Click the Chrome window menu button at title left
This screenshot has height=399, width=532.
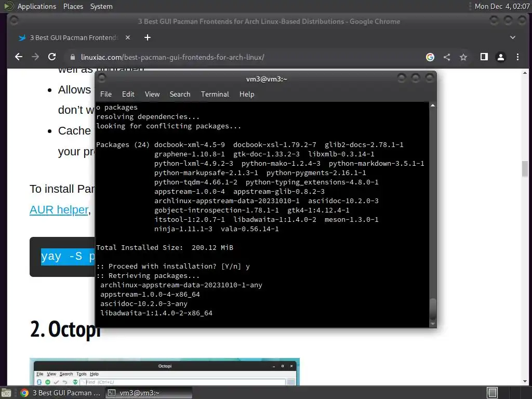pos(14,21)
